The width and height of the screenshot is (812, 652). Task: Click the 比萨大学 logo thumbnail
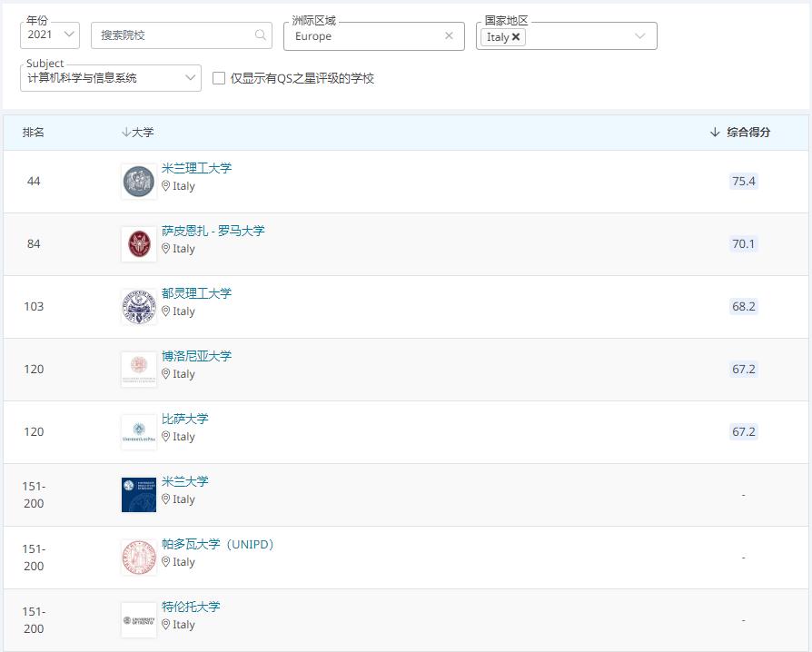pyautogui.click(x=139, y=432)
